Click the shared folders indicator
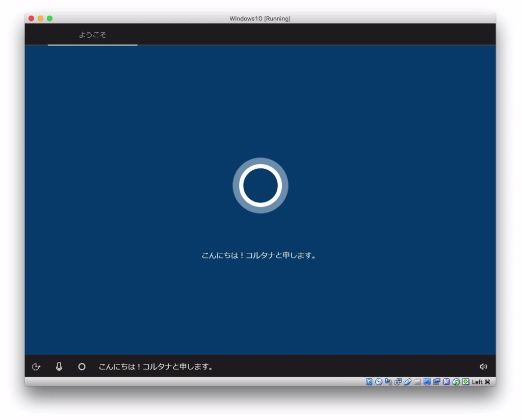The width and height of the screenshot is (522, 420). 417,382
